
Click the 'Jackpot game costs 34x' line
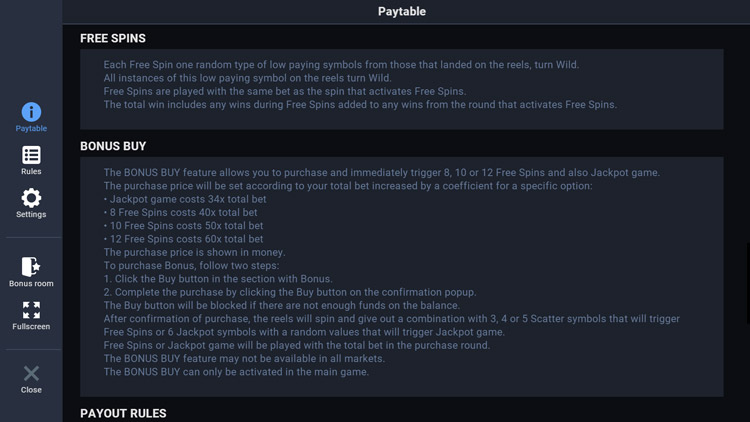click(x=185, y=199)
